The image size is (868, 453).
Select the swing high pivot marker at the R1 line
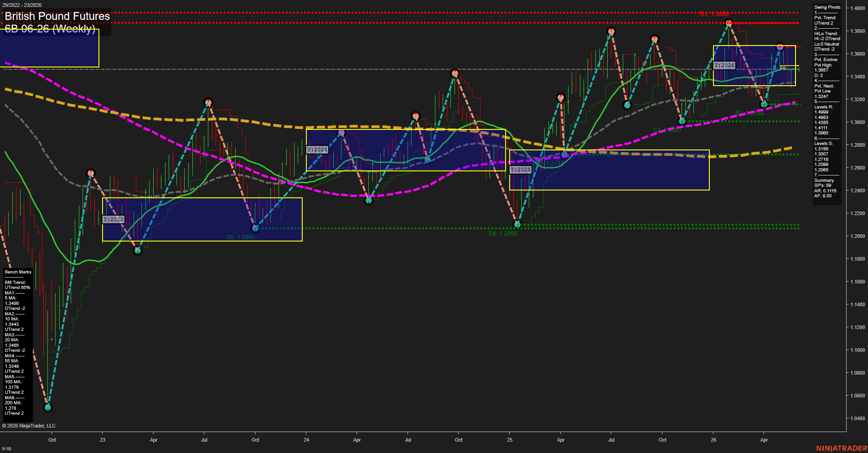(x=728, y=23)
